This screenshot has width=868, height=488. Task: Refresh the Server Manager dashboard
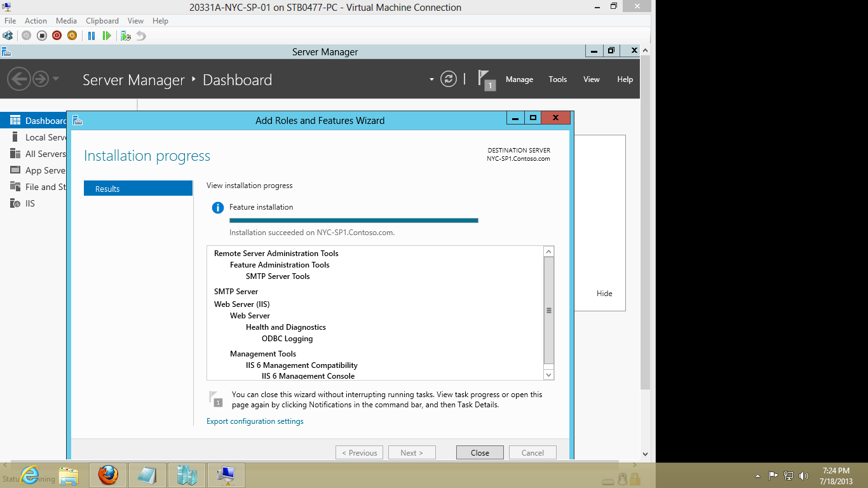[449, 79]
